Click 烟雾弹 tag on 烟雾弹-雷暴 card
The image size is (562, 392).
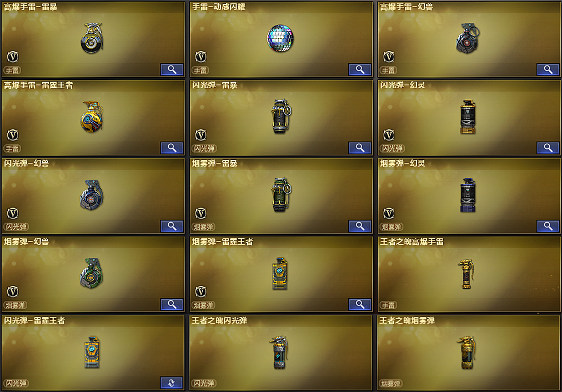[204, 227]
